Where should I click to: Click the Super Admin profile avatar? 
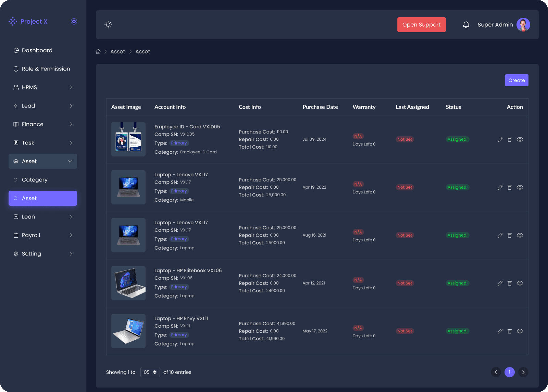pyautogui.click(x=523, y=25)
